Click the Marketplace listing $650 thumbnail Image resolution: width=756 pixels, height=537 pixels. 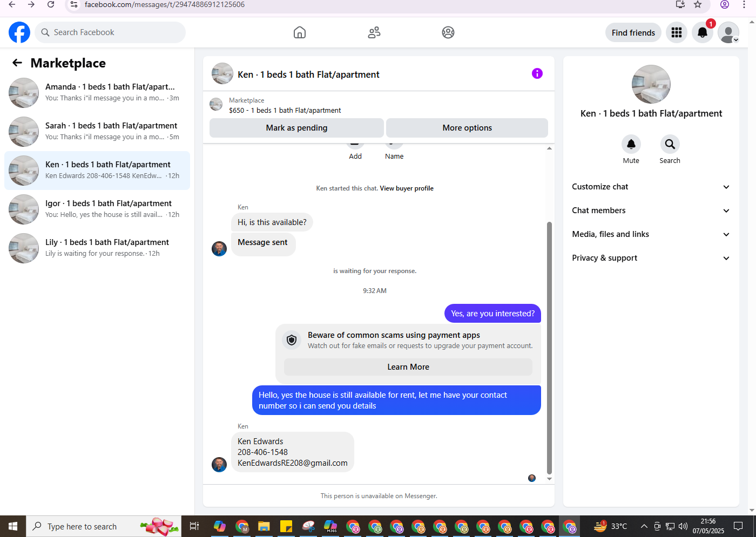pos(216,104)
